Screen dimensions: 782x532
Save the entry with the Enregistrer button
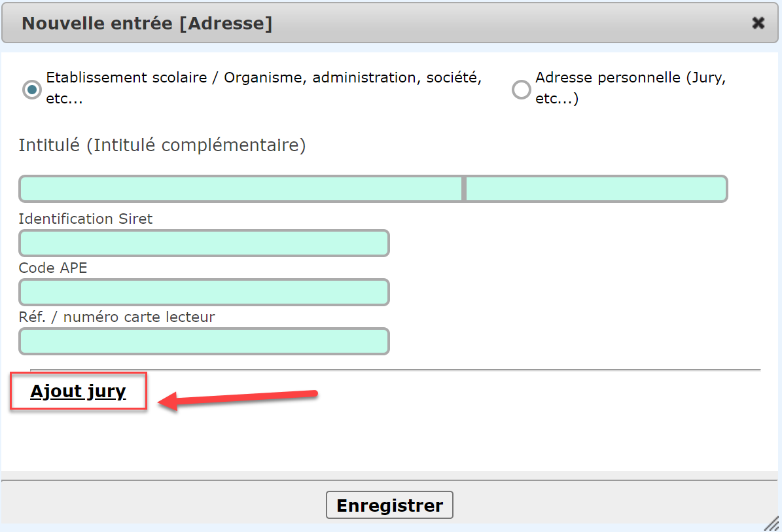[389, 505]
